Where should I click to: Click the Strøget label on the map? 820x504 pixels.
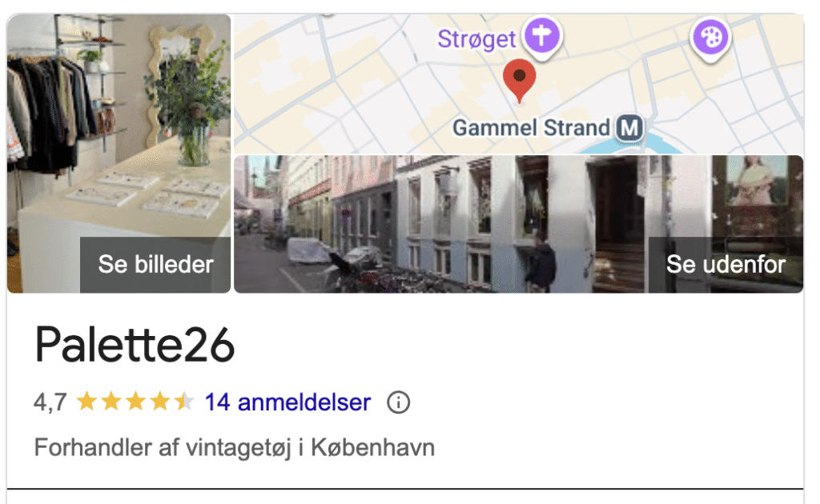[x=476, y=39]
